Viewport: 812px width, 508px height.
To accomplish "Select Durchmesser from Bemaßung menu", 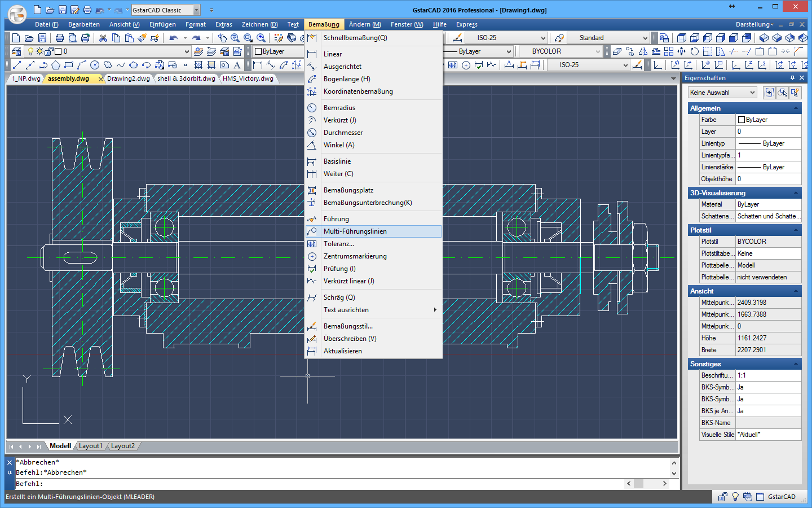I will click(x=373, y=133).
